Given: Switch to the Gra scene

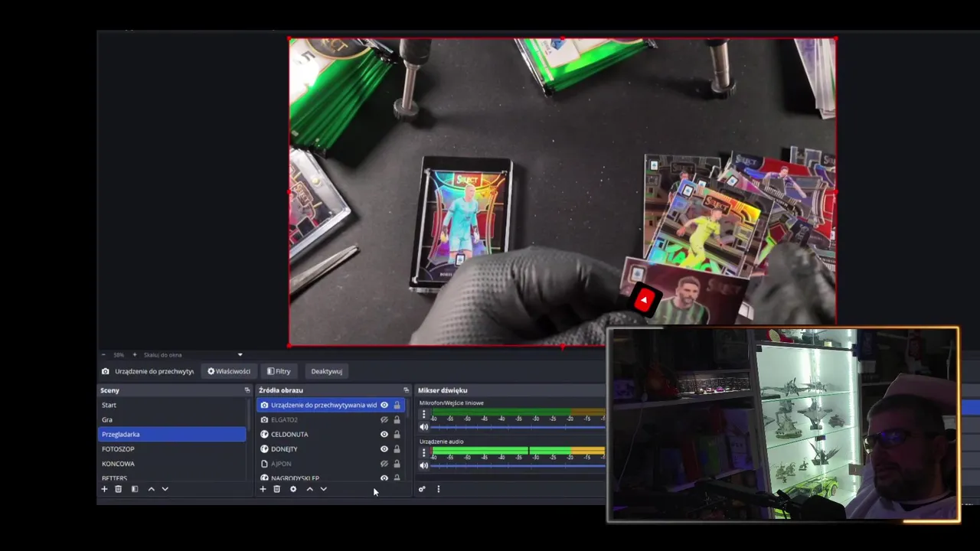Looking at the screenshot, I should coord(171,419).
